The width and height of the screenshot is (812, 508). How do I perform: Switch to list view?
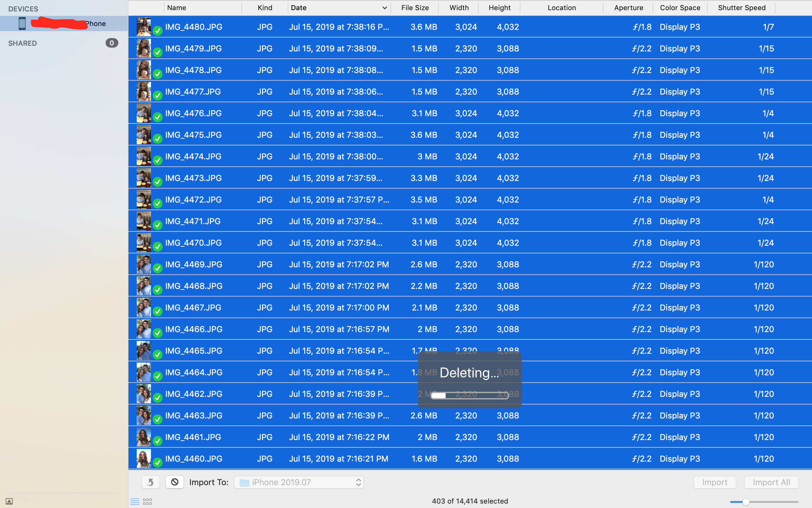click(x=135, y=502)
